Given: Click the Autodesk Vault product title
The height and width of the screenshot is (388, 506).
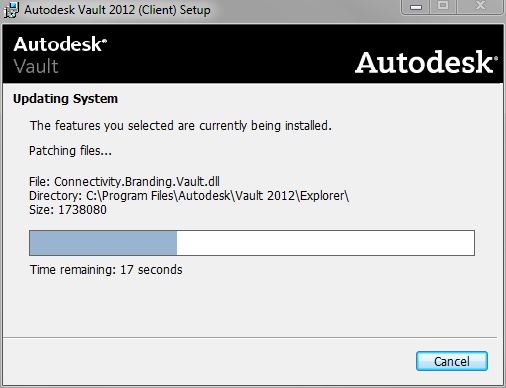Looking at the screenshot, I should point(60,55).
